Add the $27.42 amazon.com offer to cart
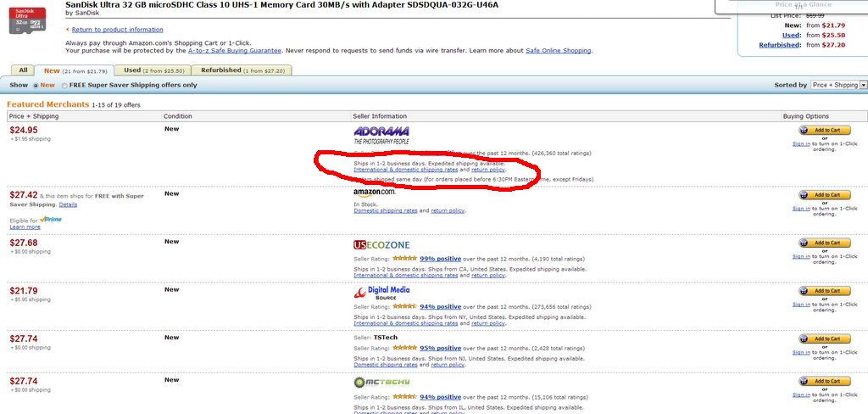Viewport: 868px width, 414px height. [824, 195]
